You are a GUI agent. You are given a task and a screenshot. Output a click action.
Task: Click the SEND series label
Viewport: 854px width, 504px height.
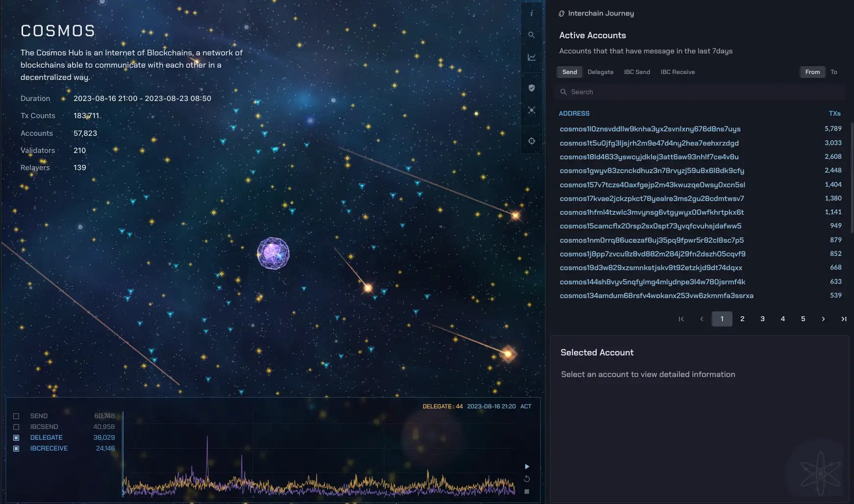[x=39, y=416]
